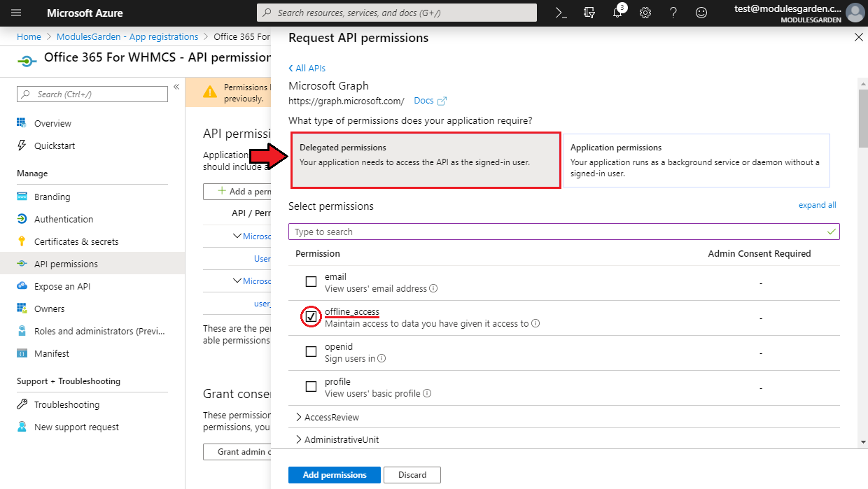Go back via All APIs link
The image size is (868, 489).
tap(307, 68)
